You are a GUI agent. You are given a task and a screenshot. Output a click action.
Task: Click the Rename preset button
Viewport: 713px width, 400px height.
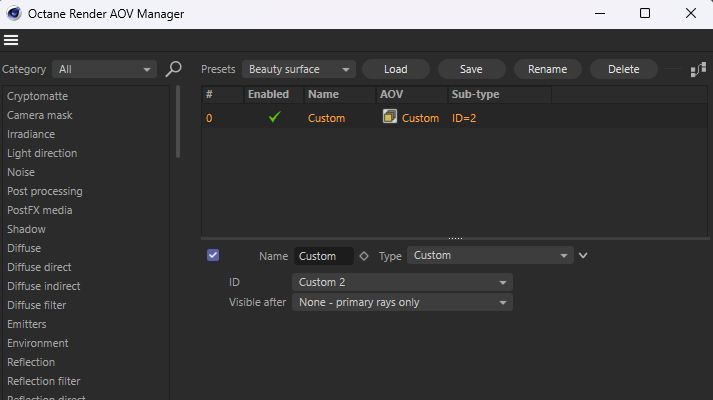tap(547, 70)
